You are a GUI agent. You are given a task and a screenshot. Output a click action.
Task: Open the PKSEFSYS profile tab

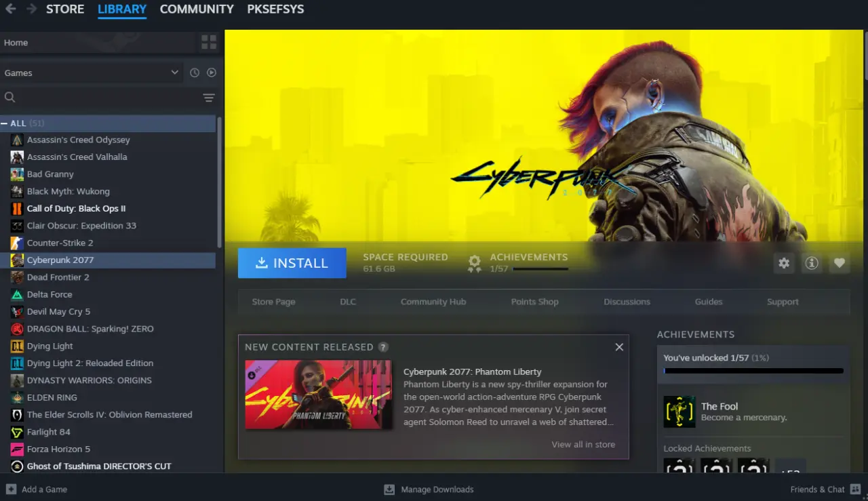click(275, 9)
